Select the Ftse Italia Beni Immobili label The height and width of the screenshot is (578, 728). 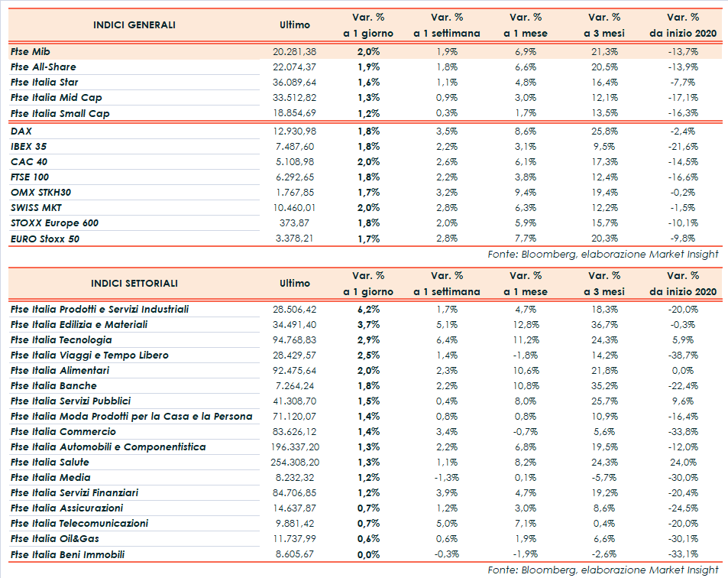click(x=67, y=554)
